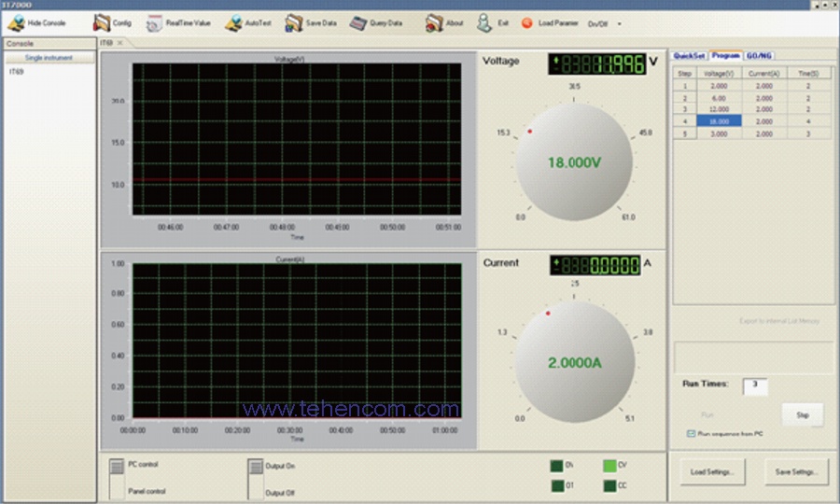Click the Console panel title

pos(21,43)
